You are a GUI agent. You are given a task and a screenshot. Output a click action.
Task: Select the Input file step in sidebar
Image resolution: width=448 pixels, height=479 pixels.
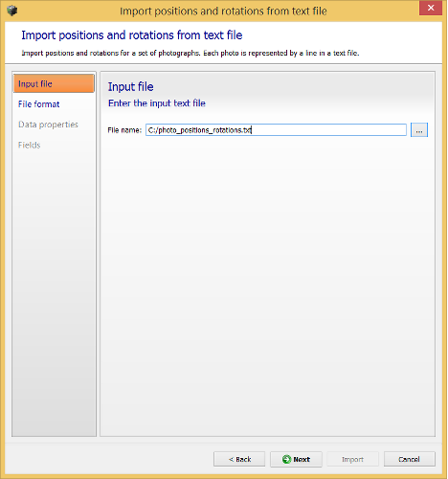(x=54, y=83)
